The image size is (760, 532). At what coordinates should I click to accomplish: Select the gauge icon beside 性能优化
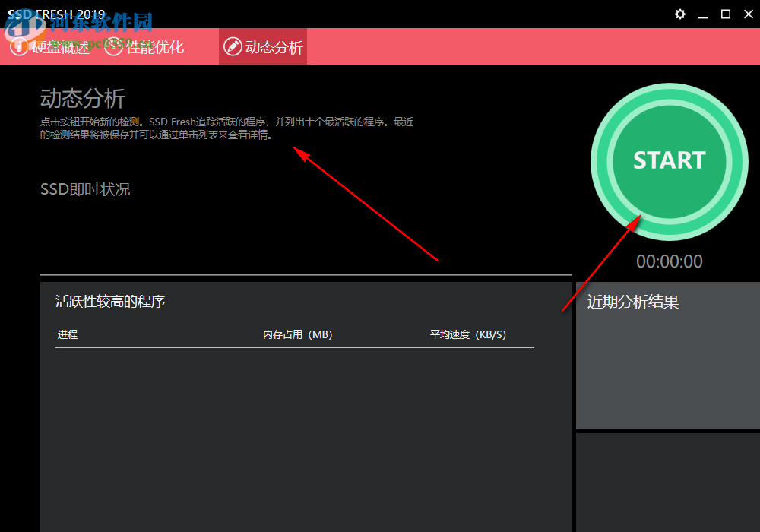point(113,46)
